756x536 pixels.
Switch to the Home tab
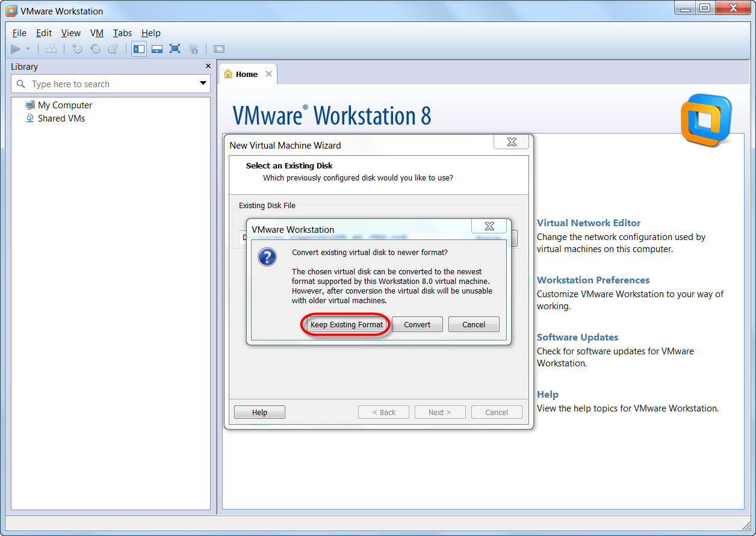[x=247, y=74]
